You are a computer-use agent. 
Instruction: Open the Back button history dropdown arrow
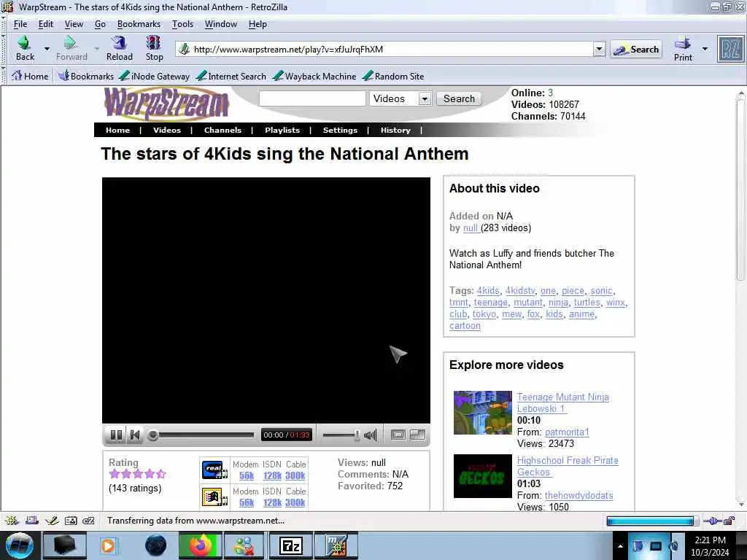click(x=47, y=49)
